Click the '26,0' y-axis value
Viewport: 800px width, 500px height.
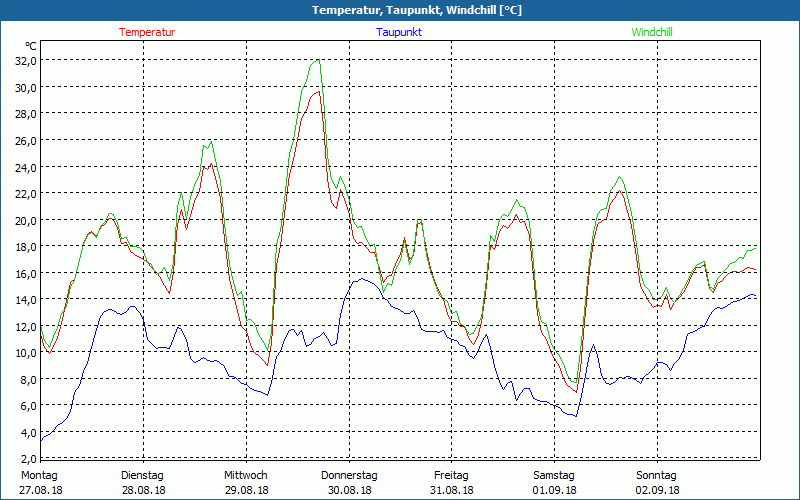tap(26, 141)
